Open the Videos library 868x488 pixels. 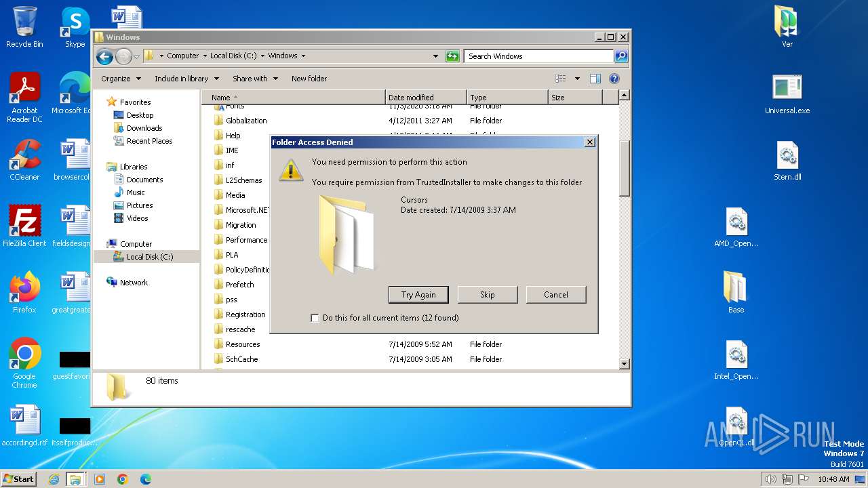(137, 218)
